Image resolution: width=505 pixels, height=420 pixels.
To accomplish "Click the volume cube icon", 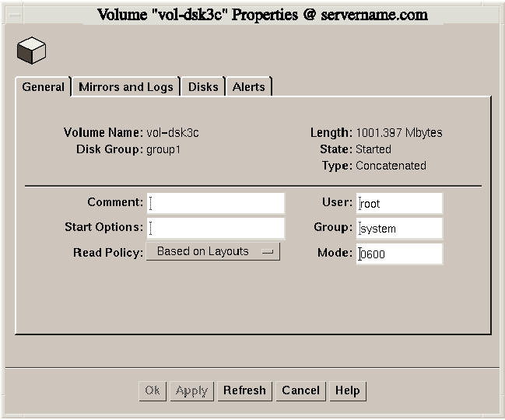I will (x=31, y=51).
